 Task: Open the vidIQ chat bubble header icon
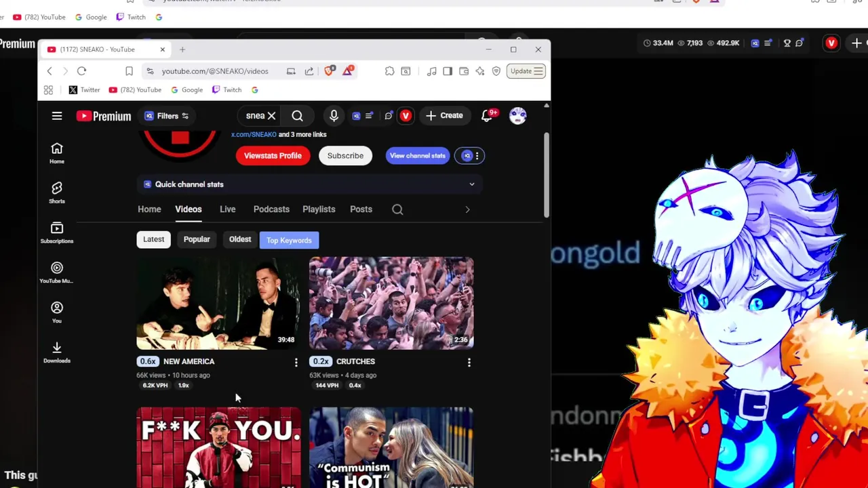pyautogui.click(x=389, y=116)
